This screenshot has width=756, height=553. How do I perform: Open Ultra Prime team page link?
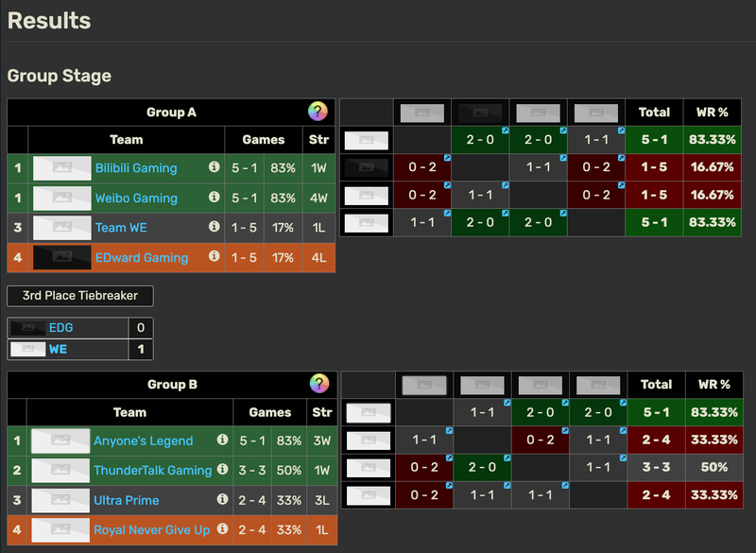pos(127,500)
